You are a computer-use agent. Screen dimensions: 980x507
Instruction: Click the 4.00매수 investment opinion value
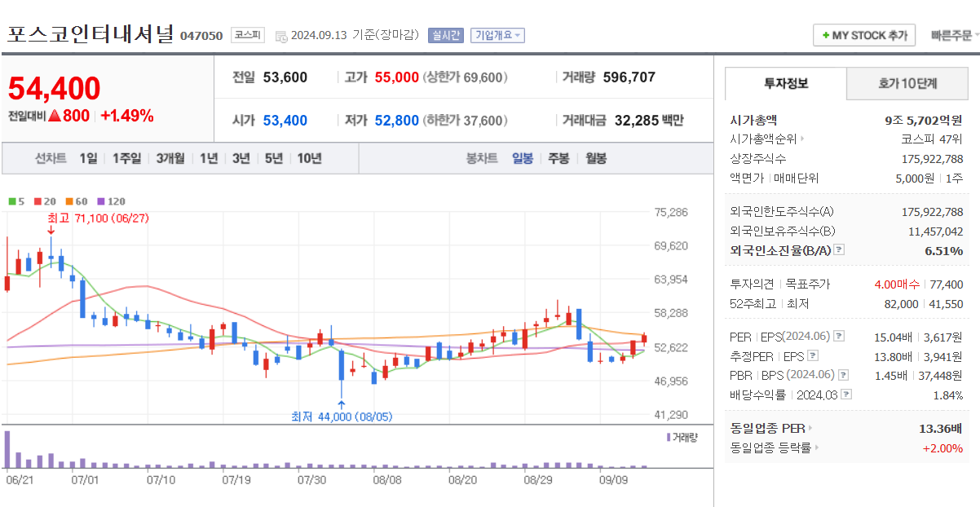coord(896,284)
